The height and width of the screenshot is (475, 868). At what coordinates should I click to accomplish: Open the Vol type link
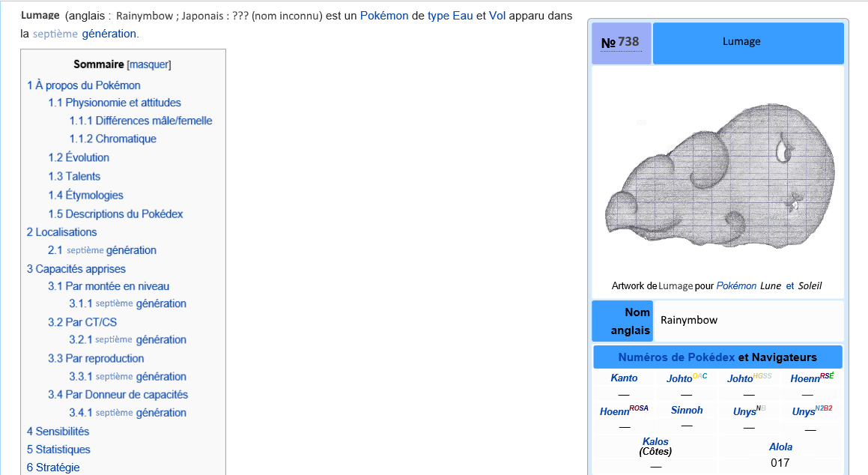497,16
